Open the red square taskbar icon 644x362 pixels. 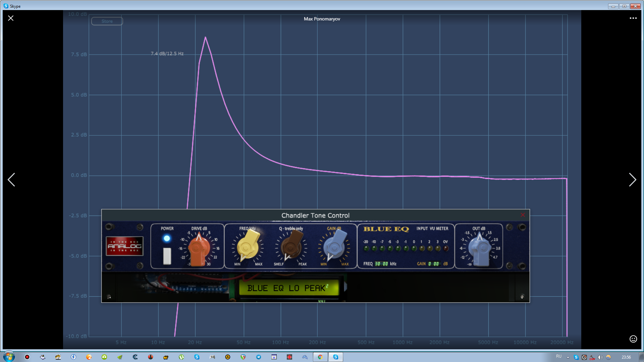tap(289, 357)
